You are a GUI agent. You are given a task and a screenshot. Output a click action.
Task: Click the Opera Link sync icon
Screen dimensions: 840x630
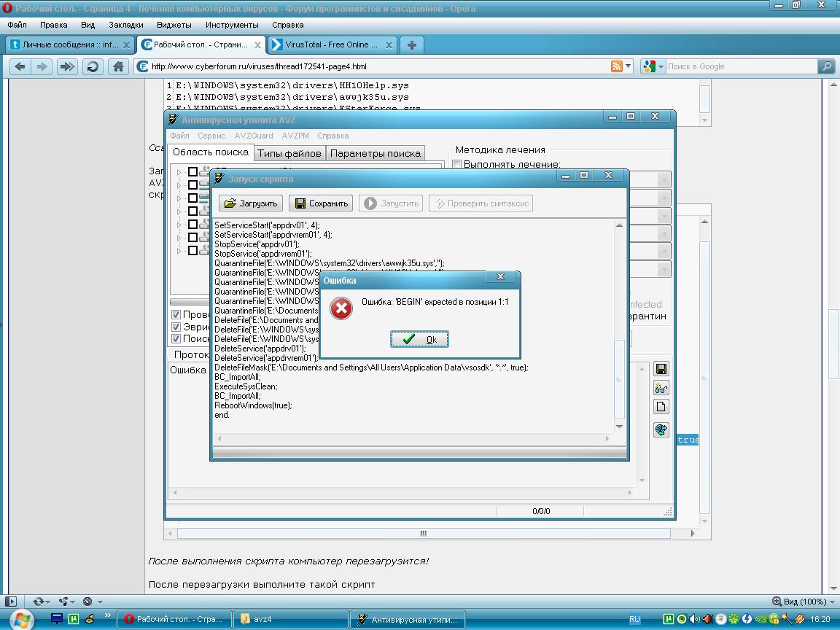click(x=38, y=602)
